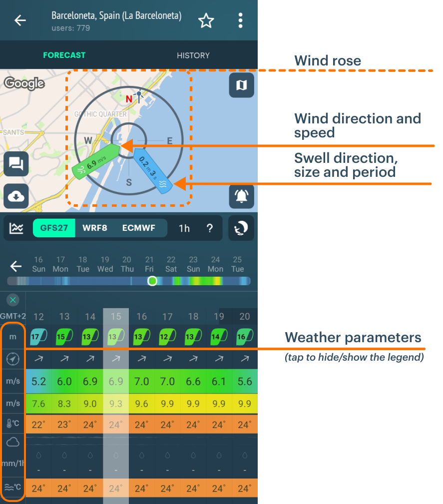Open the three-dot overflow menu
This screenshot has width=443, height=504.
(x=240, y=20)
